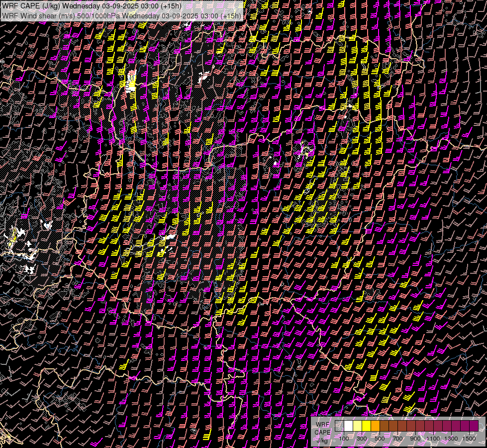Select the orange CAPE legend swatch
Viewport: 487px width, 448px height.
tap(375, 426)
